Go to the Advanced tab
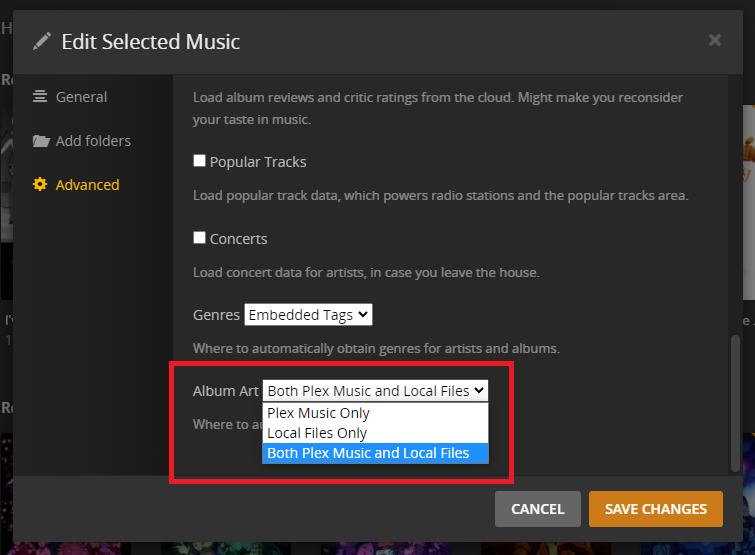 [x=87, y=185]
